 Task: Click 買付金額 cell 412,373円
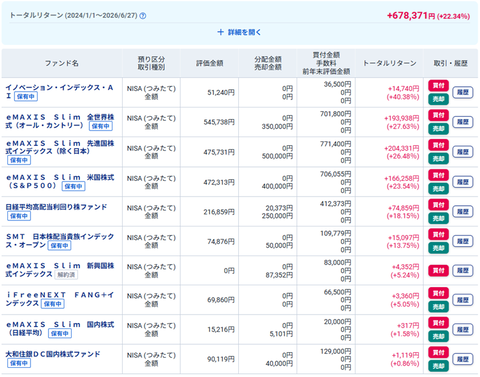click(x=335, y=204)
